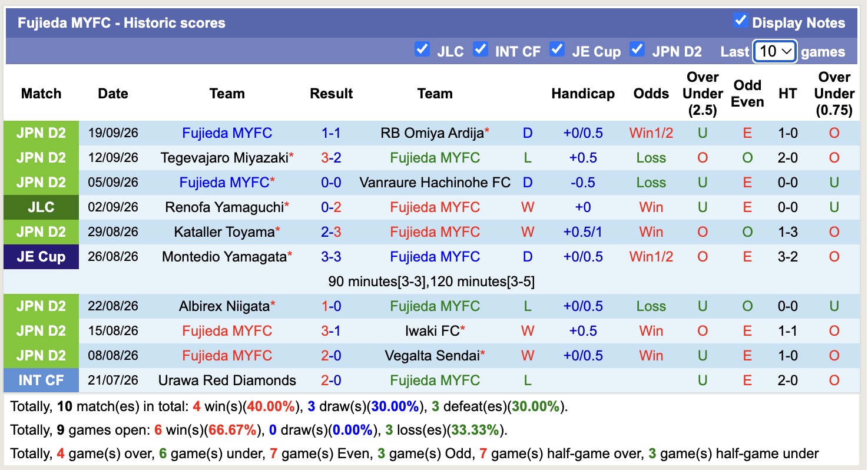The height and width of the screenshot is (470, 868).
Task: Select Vanraure Hachinohe FC team link
Action: (x=435, y=183)
